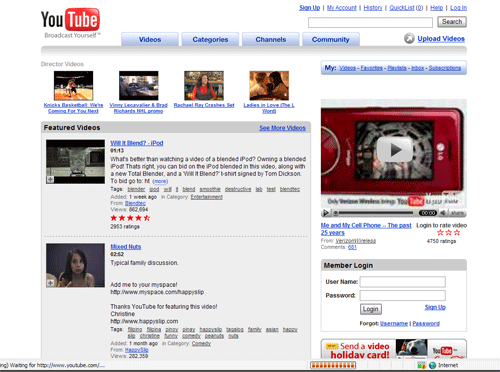Expand description via the (more) link
The width and height of the screenshot is (500, 372).
160,181
